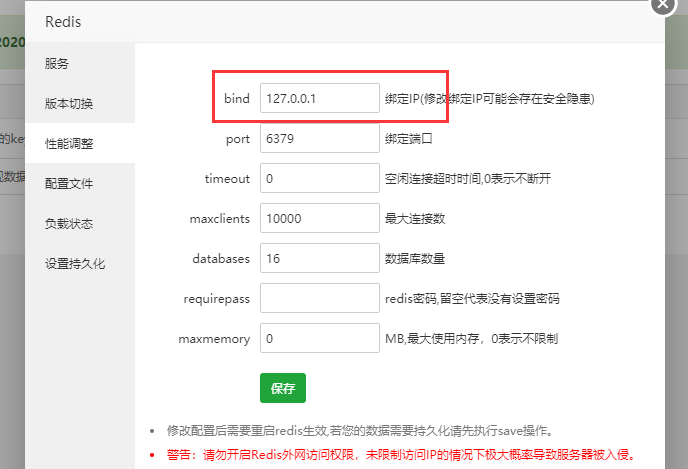Click the bind input field with 127.0.0.1

click(320, 98)
